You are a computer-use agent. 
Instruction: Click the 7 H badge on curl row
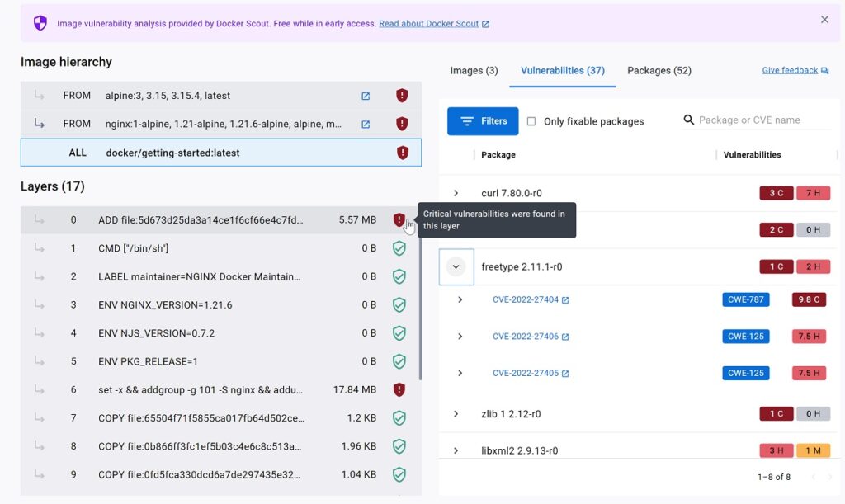click(813, 193)
